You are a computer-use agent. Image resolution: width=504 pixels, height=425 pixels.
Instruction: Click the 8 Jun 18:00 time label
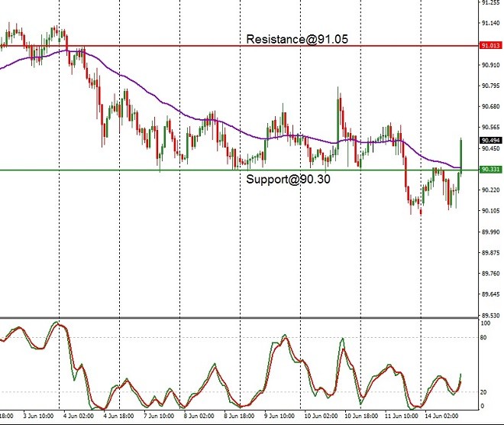point(239,416)
